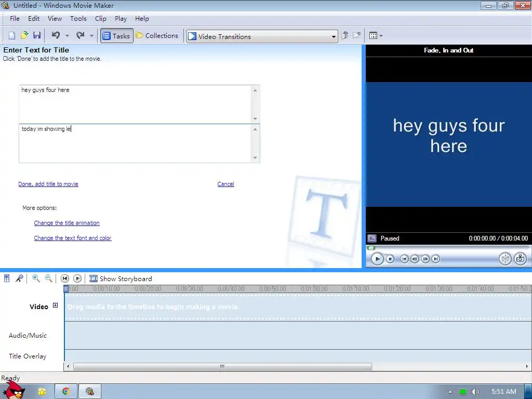Open the View menu

pos(55,19)
